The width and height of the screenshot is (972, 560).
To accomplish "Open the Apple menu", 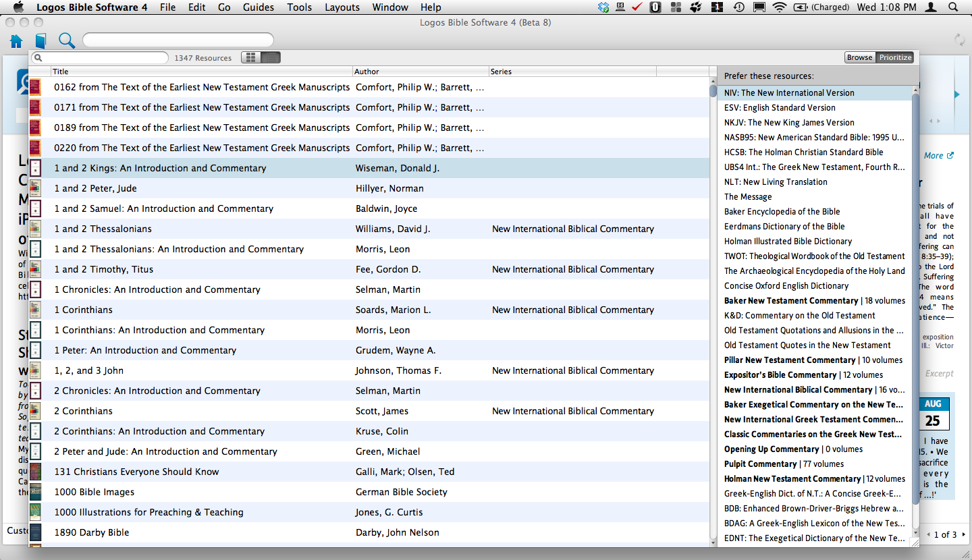I will (x=18, y=7).
